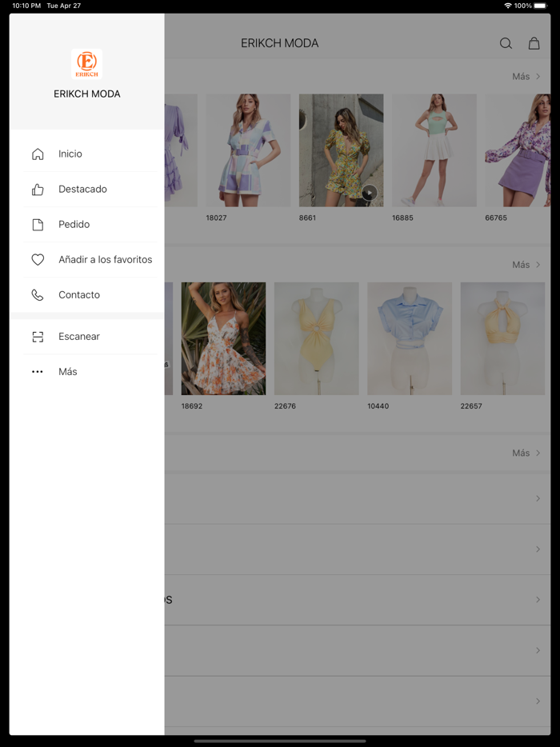Viewport: 560px width, 747px height.
Task: Open yellow halter top thumbnail 22657
Action: pyautogui.click(x=502, y=338)
